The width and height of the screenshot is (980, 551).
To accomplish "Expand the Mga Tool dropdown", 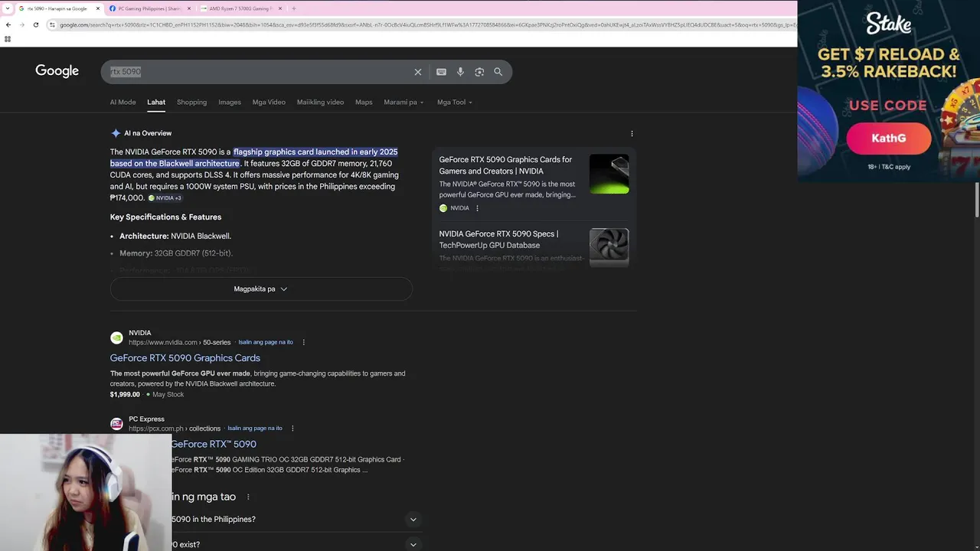I will (455, 102).
